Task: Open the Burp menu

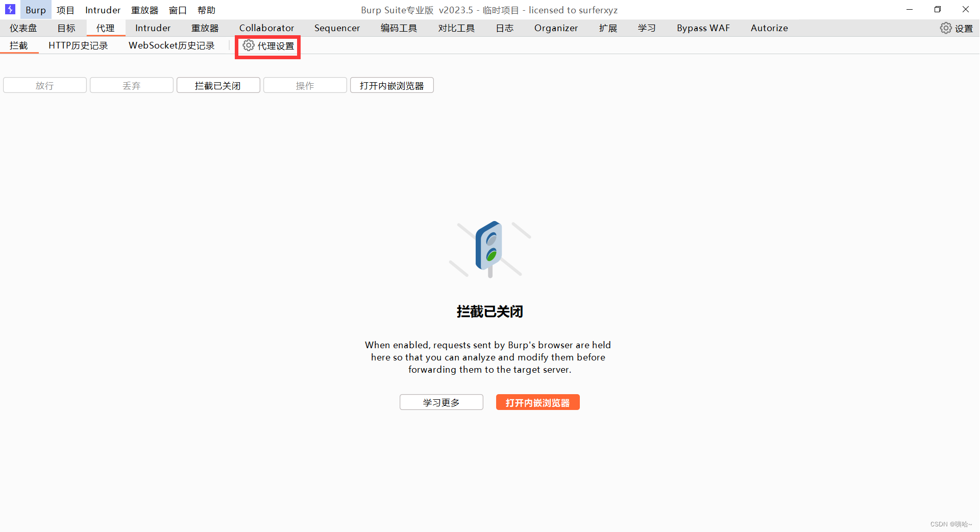Action: [36, 10]
